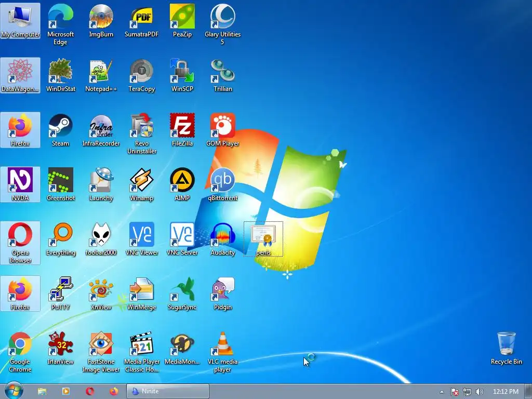This screenshot has height=399, width=532.
Task: Switch to the Ninite taskbar window
Action: 168,391
